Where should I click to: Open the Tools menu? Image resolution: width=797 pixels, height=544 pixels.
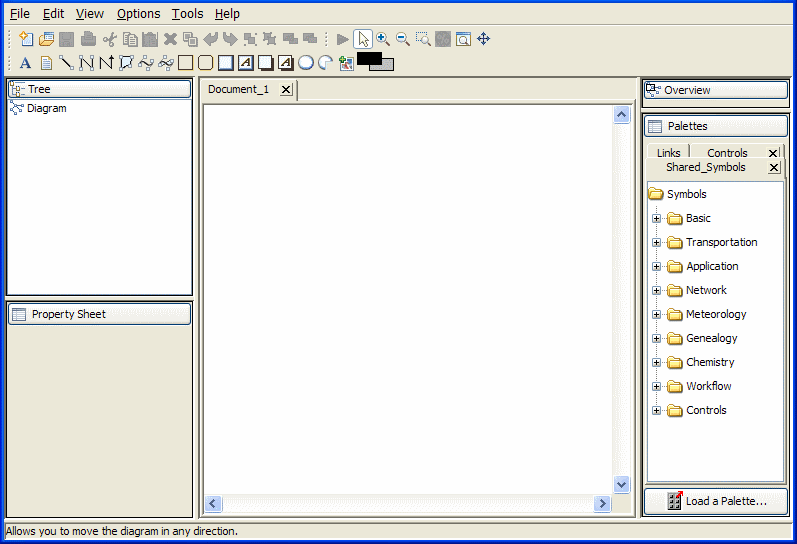[187, 14]
